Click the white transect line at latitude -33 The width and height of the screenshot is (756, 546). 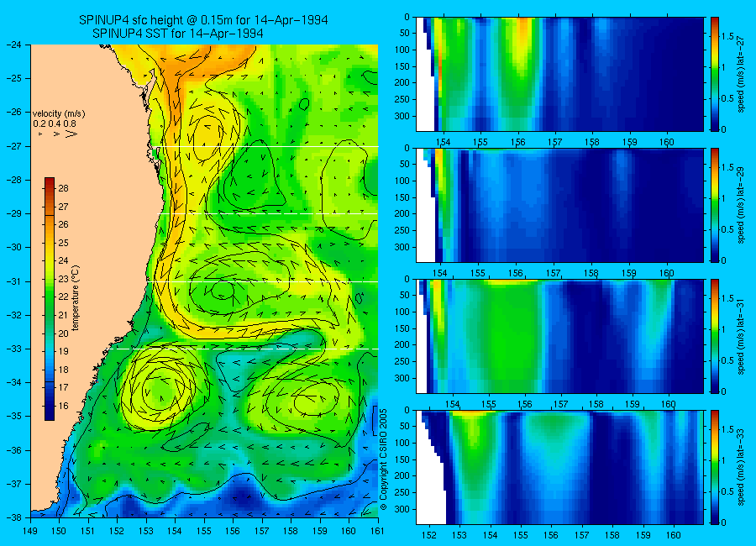click(x=245, y=349)
